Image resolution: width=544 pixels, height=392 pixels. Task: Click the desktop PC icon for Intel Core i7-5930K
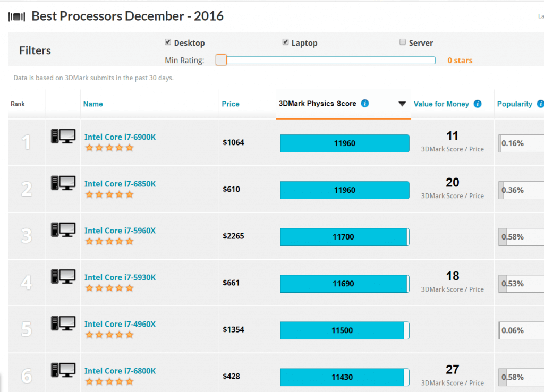tap(63, 277)
